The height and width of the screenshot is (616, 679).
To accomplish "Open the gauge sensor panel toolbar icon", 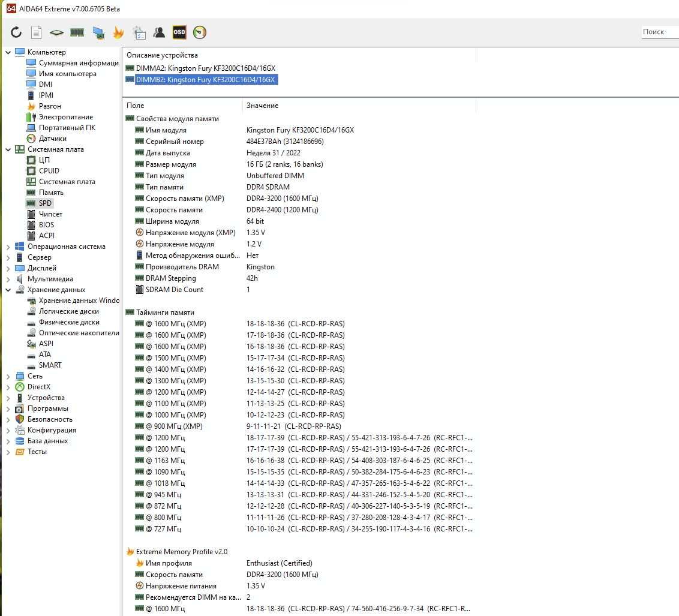I will point(200,32).
